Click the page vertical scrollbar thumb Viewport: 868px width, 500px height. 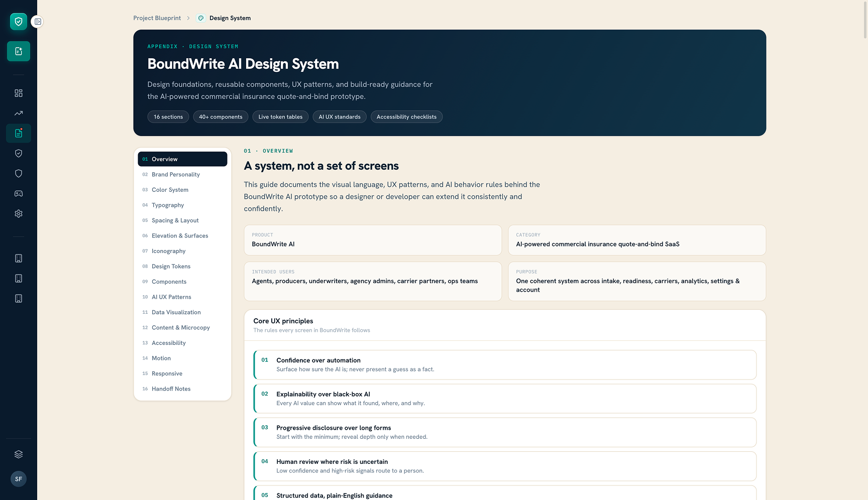pyautogui.click(x=865, y=20)
